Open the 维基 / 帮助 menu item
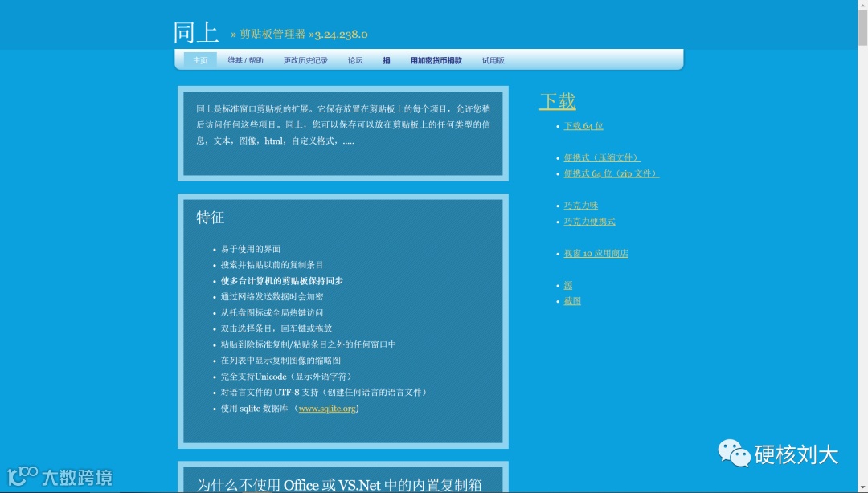 click(245, 60)
